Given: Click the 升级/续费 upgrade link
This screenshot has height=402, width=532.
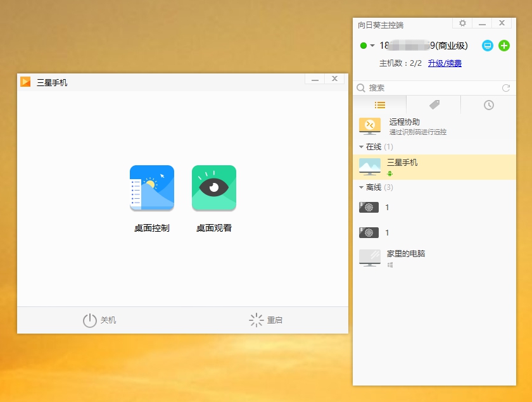Looking at the screenshot, I should [445, 63].
